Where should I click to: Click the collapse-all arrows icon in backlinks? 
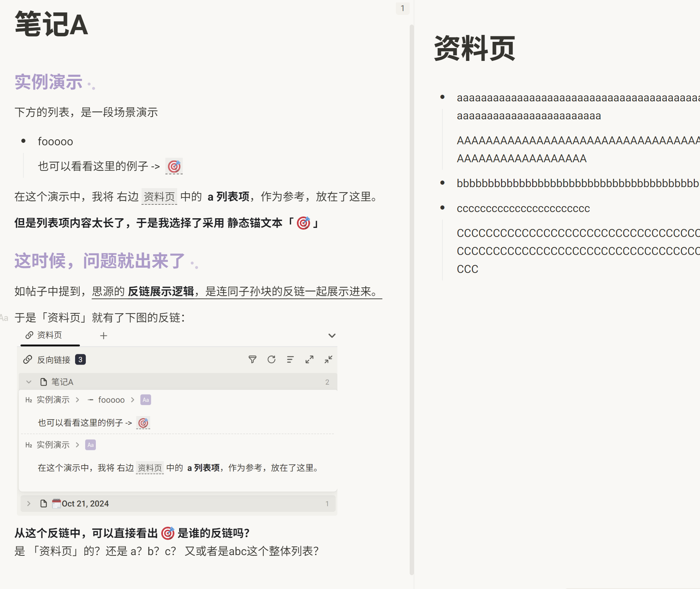[x=328, y=360]
